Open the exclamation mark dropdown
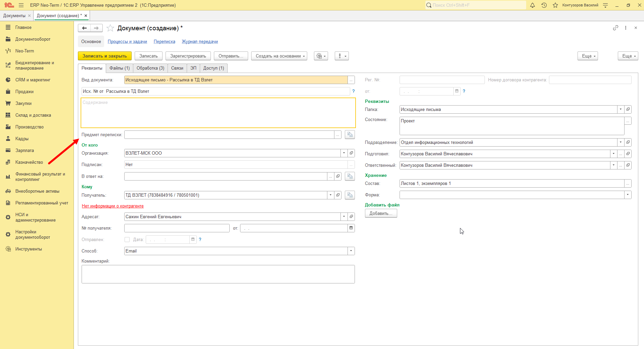Screen dimensions: 644x349 (x=342, y=56)
